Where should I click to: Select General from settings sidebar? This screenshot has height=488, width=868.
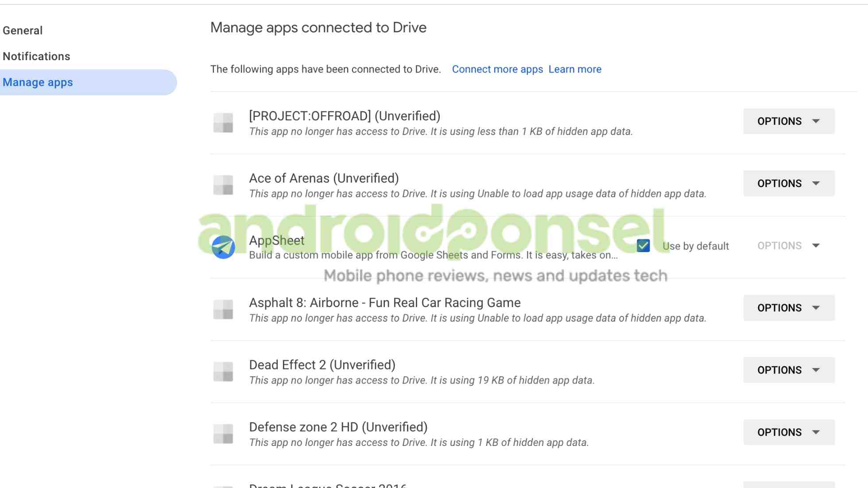click(x=22, y=30)
